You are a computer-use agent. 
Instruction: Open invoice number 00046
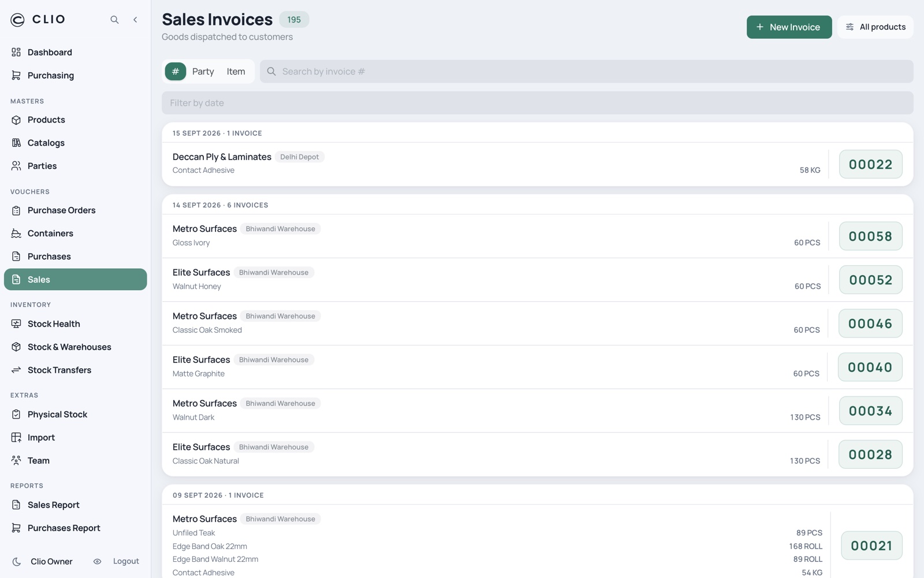(870, 324)
